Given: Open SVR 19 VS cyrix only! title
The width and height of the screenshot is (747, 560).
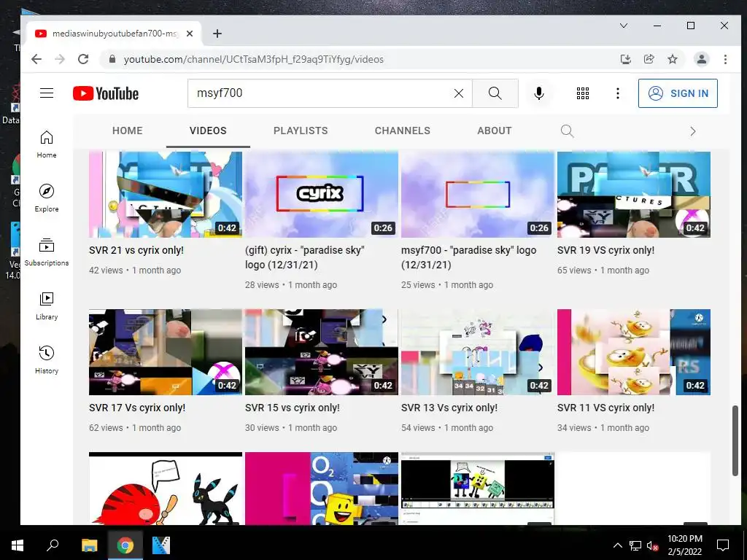Looking at the screenshot, I should click(x=605, y=251).
